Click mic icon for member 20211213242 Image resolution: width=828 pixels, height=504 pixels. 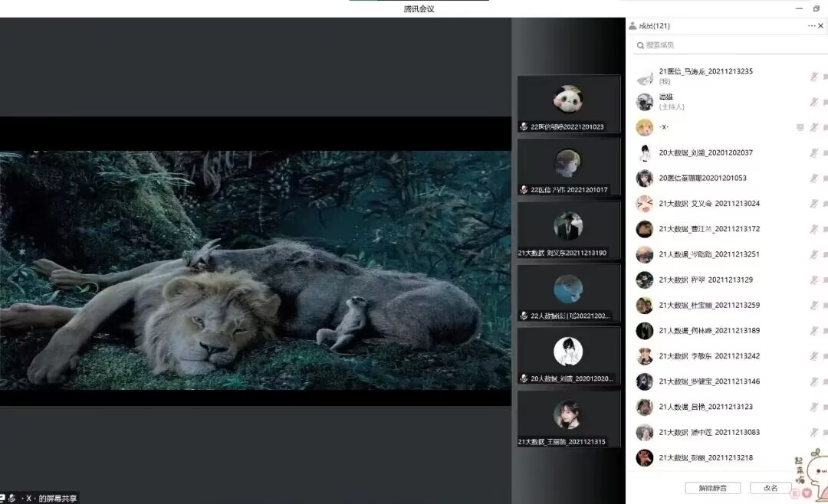pos(813,356)
